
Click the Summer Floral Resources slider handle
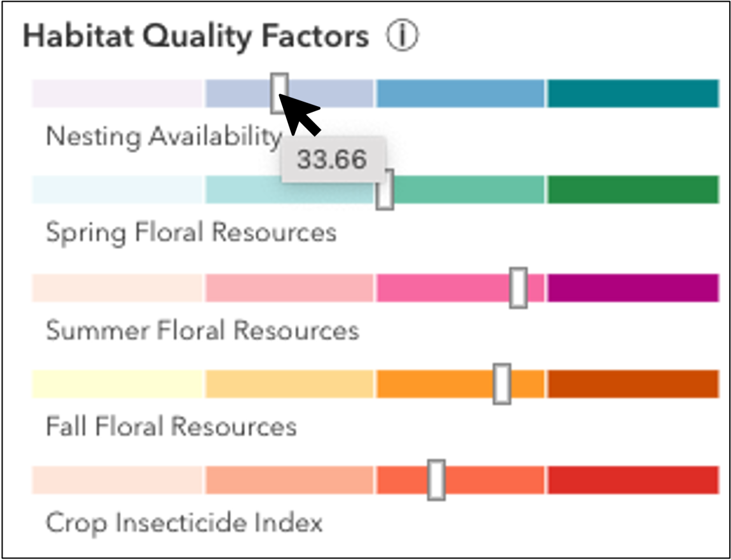[518, 288]
